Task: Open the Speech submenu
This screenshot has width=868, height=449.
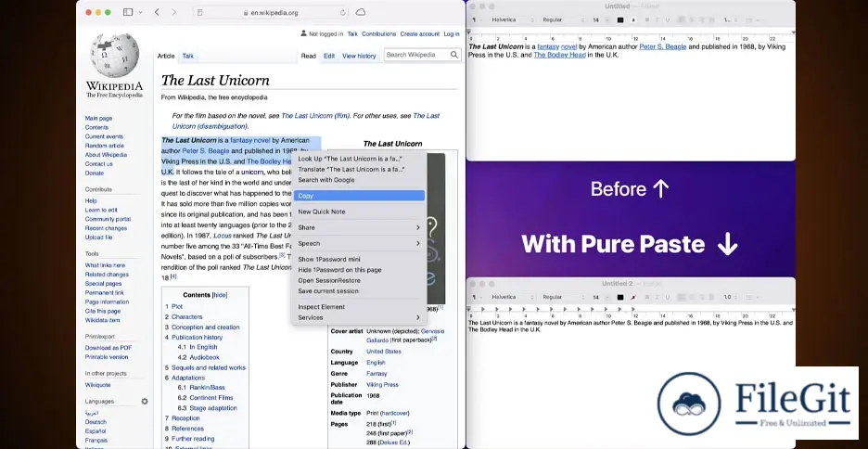Action: (x=359, y=244)
